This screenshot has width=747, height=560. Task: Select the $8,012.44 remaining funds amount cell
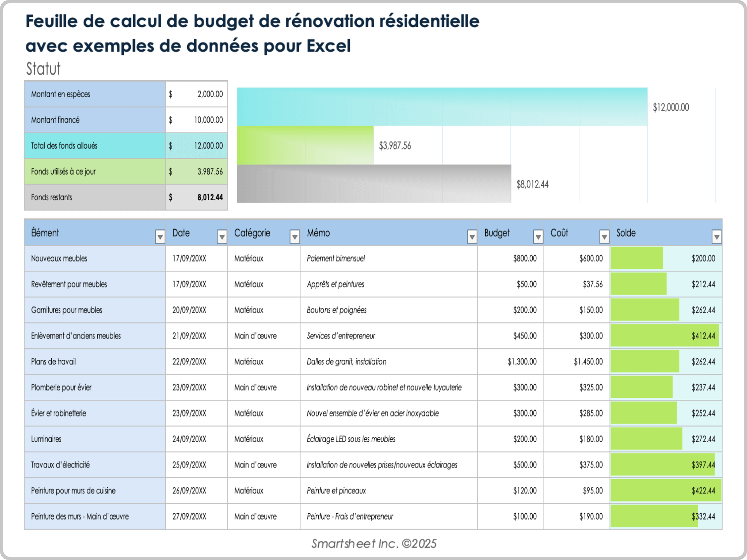[196, 197]
